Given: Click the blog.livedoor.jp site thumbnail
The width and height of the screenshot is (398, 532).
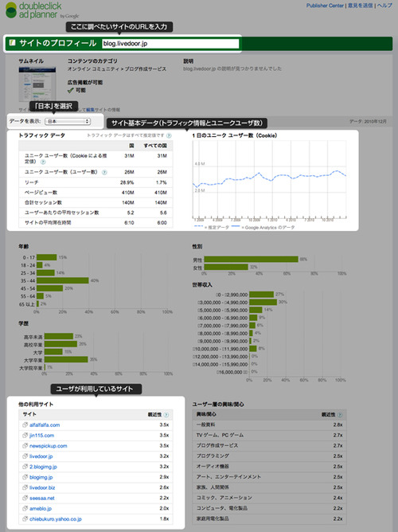Looking at the screenshot, I should coord(37,84).
